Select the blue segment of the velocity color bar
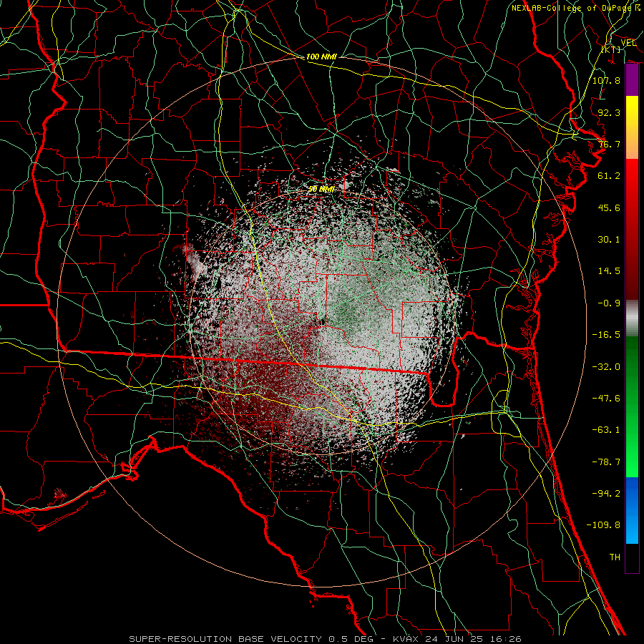644x644 pixels. click(x=632, y=510)
